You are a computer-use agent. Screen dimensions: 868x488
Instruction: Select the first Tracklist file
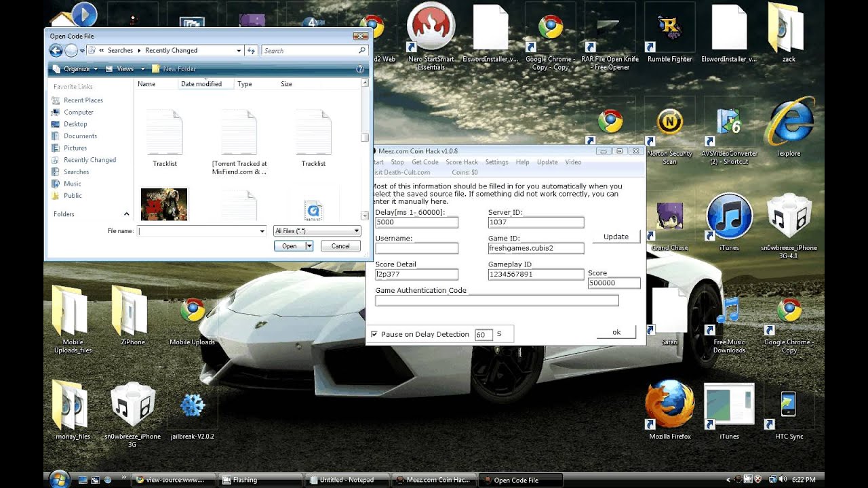(164, 138)
